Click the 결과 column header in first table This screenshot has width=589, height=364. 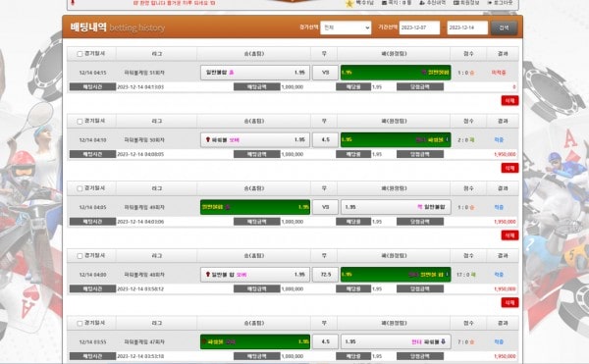pyautogui.click(x=503, y=54)
